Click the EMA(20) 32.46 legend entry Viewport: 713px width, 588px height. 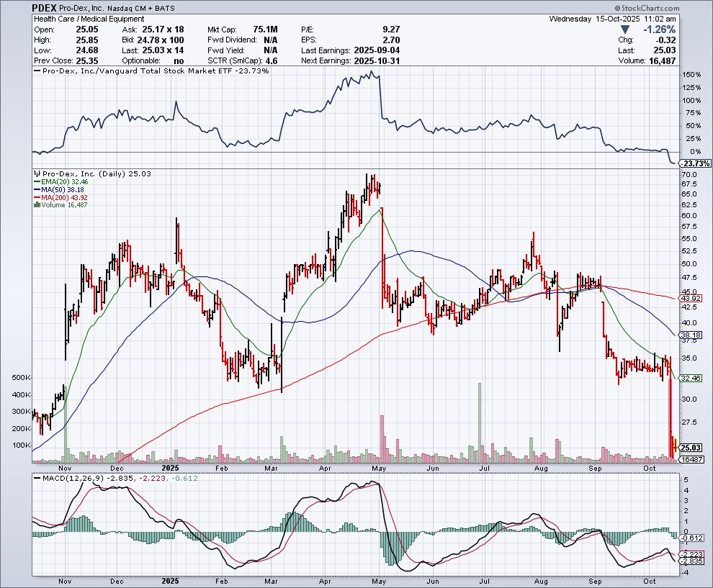click(61, 182)
